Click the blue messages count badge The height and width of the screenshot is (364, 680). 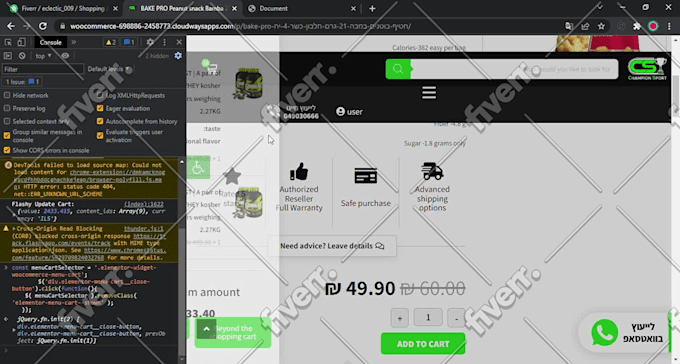tap(129, 42)
